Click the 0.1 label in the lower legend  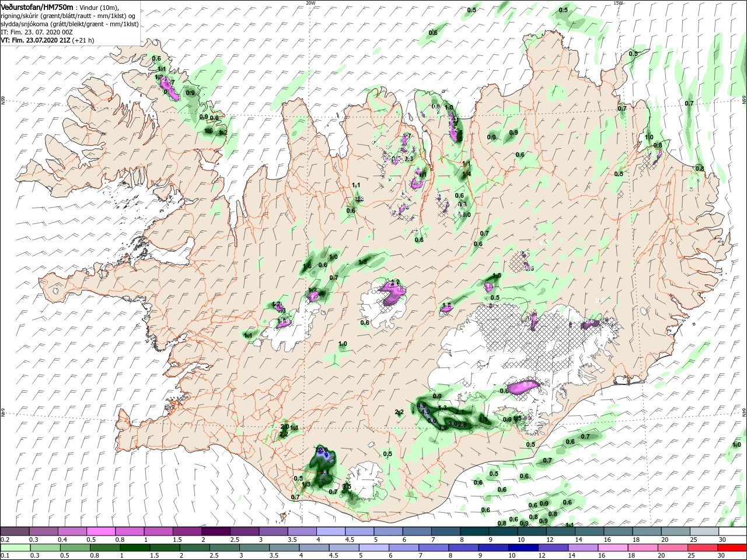click(x=4, y=556)
